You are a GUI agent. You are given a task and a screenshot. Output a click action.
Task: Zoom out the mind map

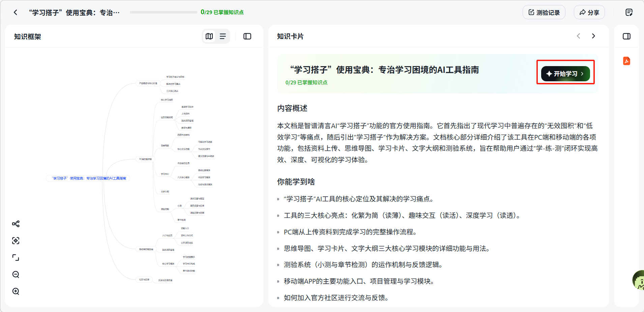click(x=16, y=275)
